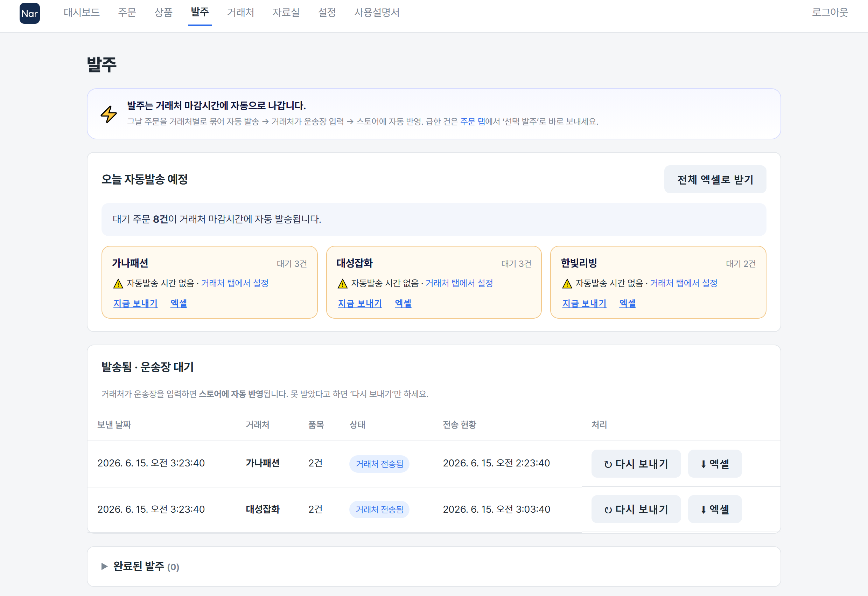Screen dimensions: 868x596
Task: Click 다시 보내기 button in 가나패션 row
Action: 636,464
